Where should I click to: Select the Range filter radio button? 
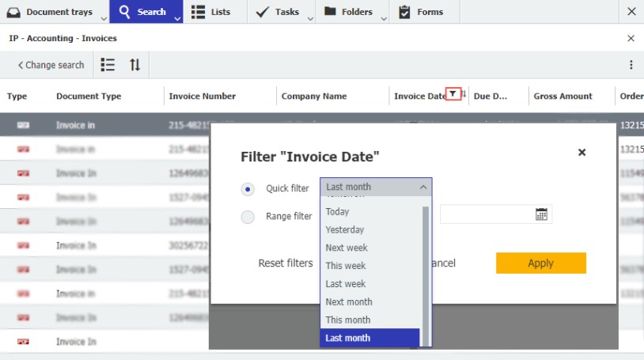pos(248,217)
